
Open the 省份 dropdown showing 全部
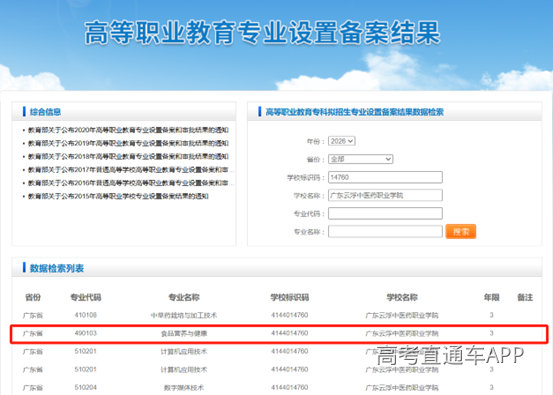pos(360,159)
